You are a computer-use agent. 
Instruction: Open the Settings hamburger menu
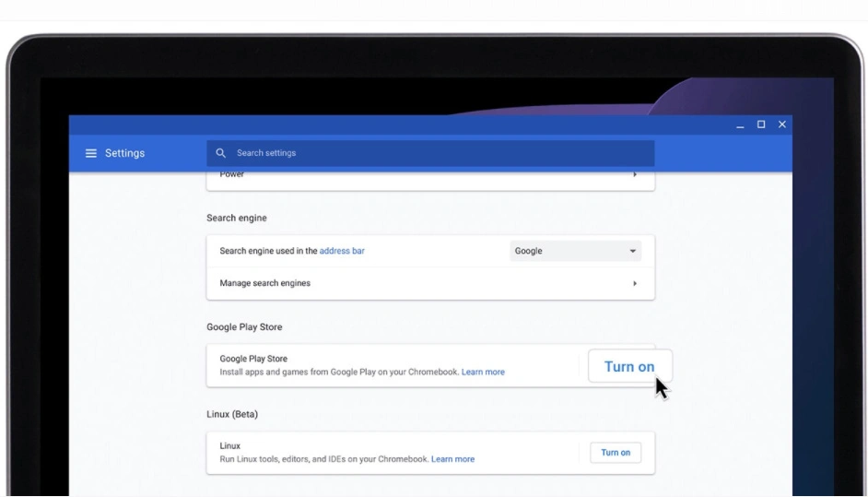tap(91, 153)
